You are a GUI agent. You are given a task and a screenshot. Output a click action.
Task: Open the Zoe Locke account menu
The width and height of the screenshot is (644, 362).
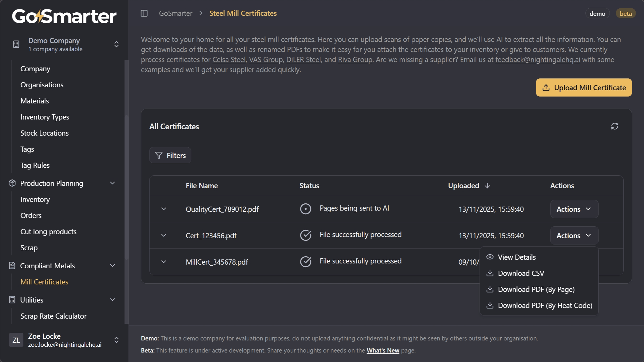pyautogui.click(x=64, y=340)
